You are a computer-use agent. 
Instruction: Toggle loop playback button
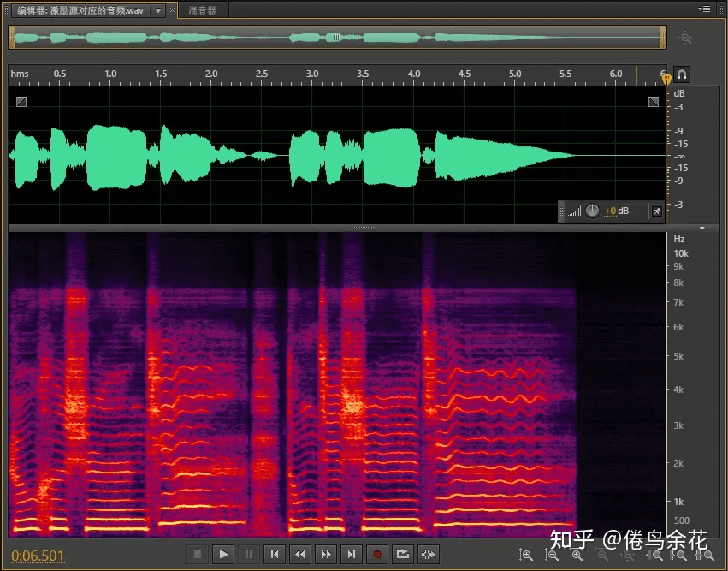coord(403,554)
